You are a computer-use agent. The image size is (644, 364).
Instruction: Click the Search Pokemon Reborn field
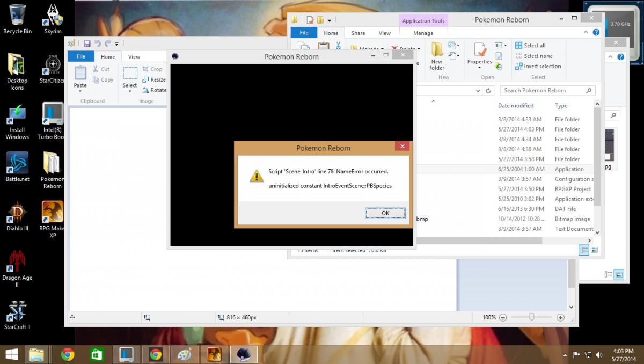(547, 90)
